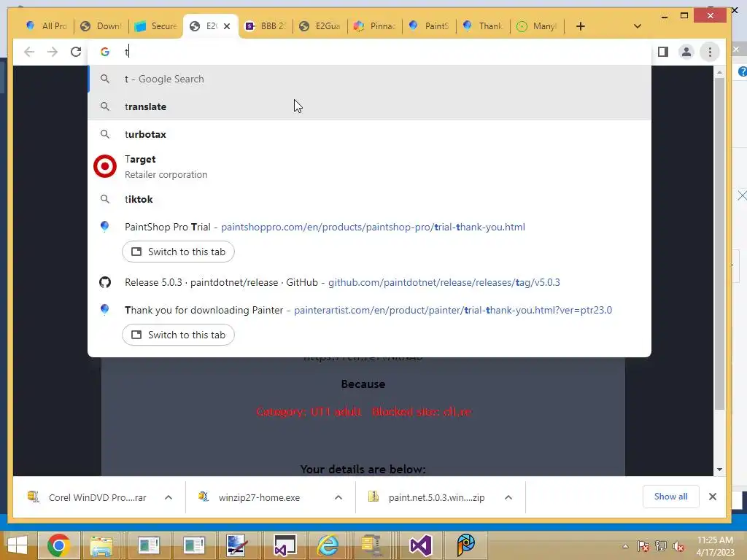Open Internet Explorer from the taskbar

(328, 545)
